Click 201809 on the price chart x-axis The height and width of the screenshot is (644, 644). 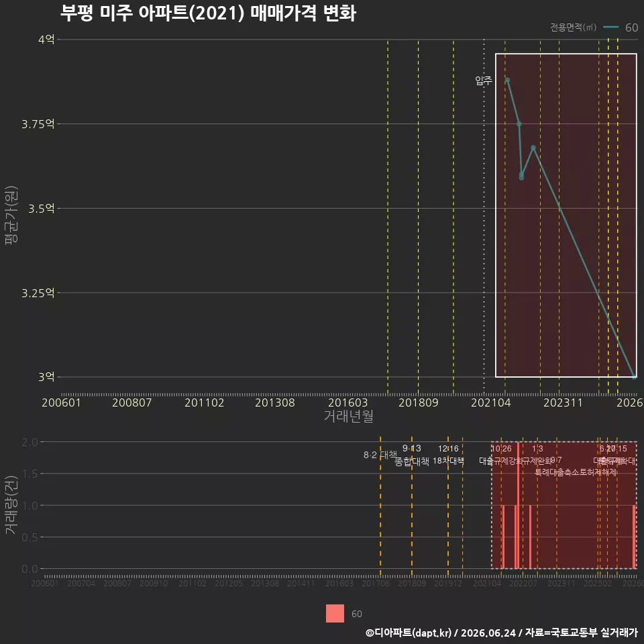tap(418, 402)
